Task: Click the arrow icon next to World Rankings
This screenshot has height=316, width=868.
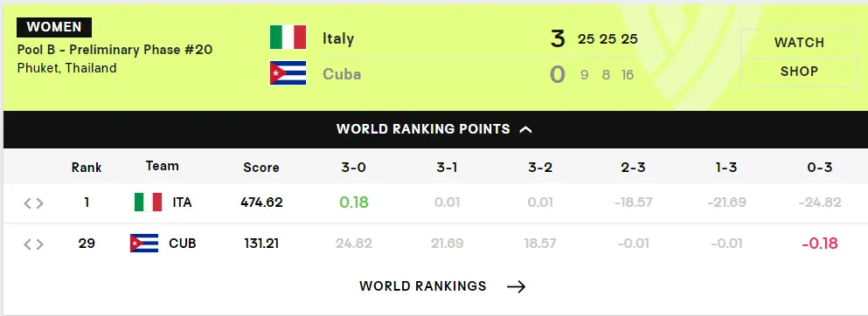Action: pos(516,286)
